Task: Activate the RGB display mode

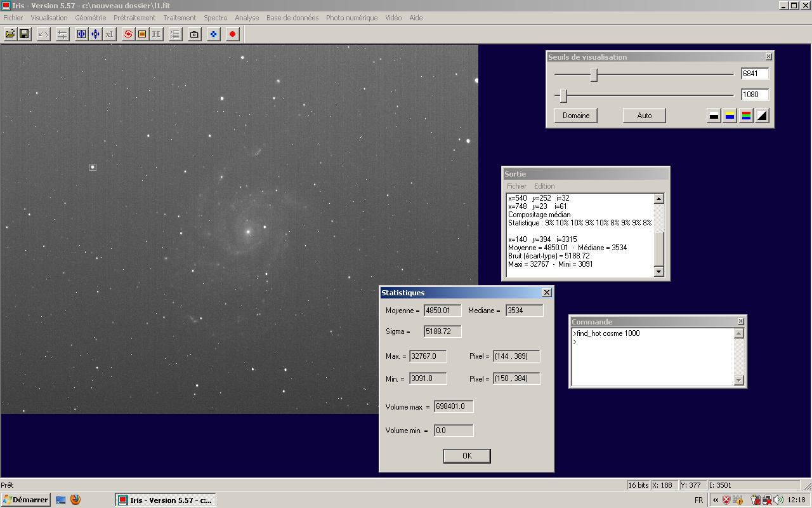Action: coord(745,115)
